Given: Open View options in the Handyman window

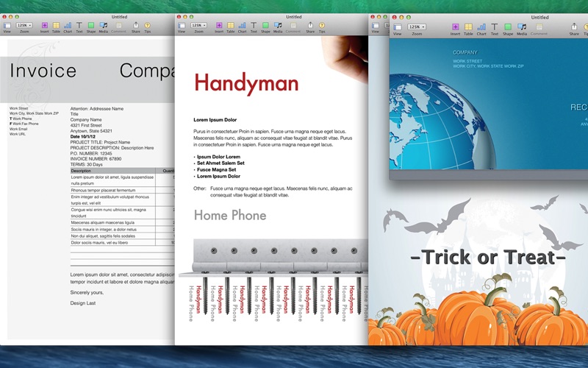Looking at the screenshot, I should (x=182, y=26).
